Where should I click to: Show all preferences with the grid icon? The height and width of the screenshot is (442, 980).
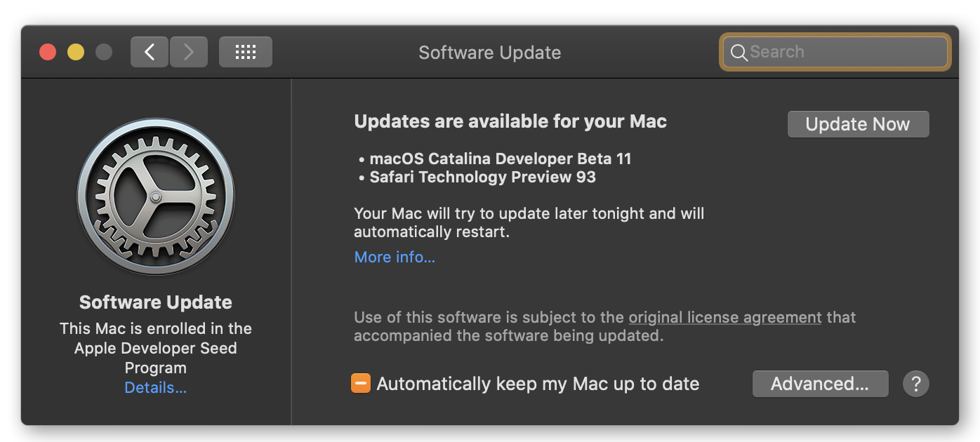(246, 52)
